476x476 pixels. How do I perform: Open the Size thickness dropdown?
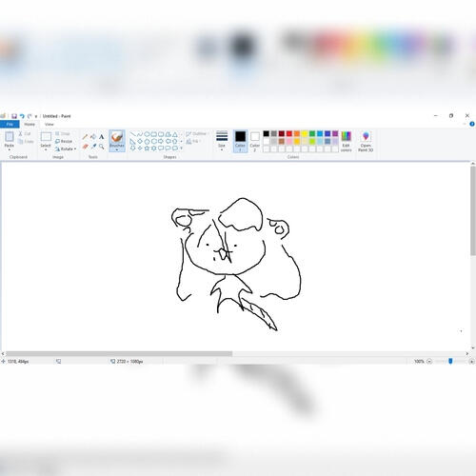pyautogui.click(x=222, y=140)
